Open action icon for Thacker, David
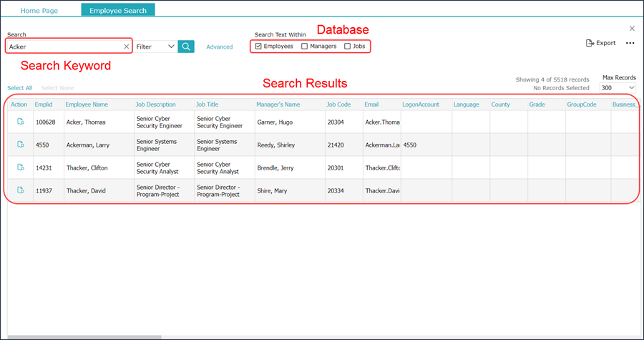The width and height of the screenshot is (644, 340). (x=21, y=190)
